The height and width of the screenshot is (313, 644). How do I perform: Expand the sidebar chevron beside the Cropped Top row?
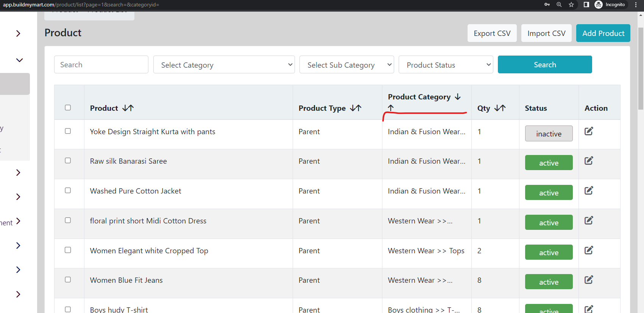tap(18, 245)
